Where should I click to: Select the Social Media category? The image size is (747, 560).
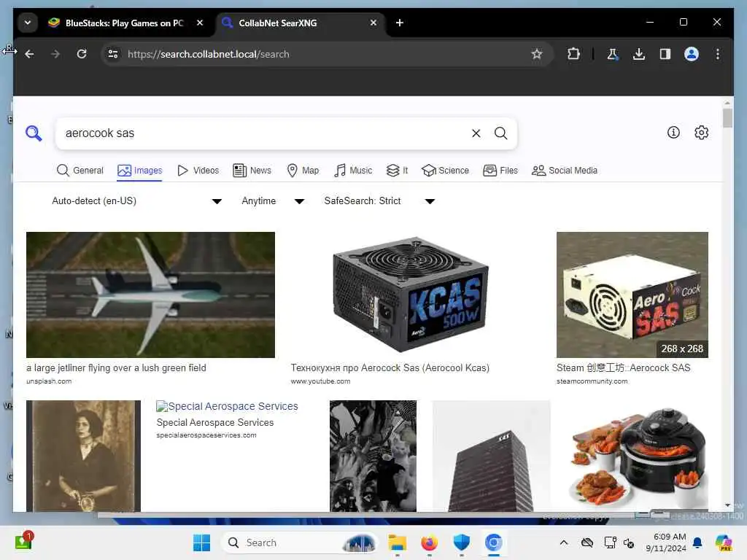pos(565,171)
